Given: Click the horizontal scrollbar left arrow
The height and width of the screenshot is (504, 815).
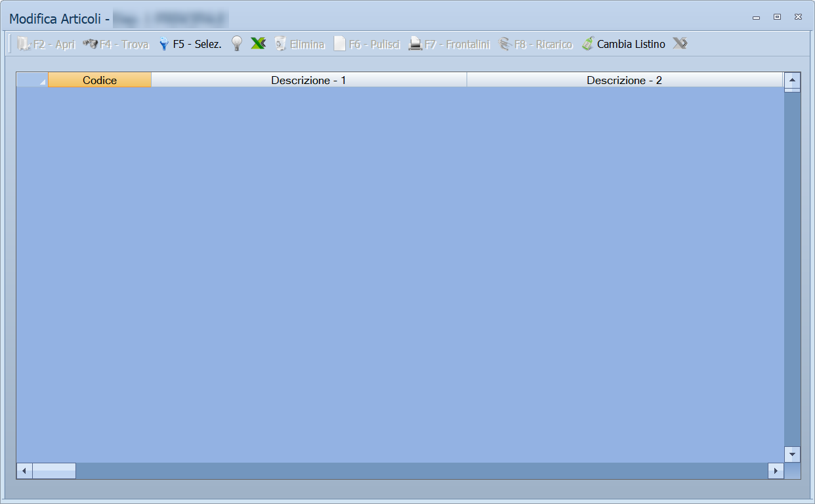Looking at the screenshot, I should pos(24,471).
